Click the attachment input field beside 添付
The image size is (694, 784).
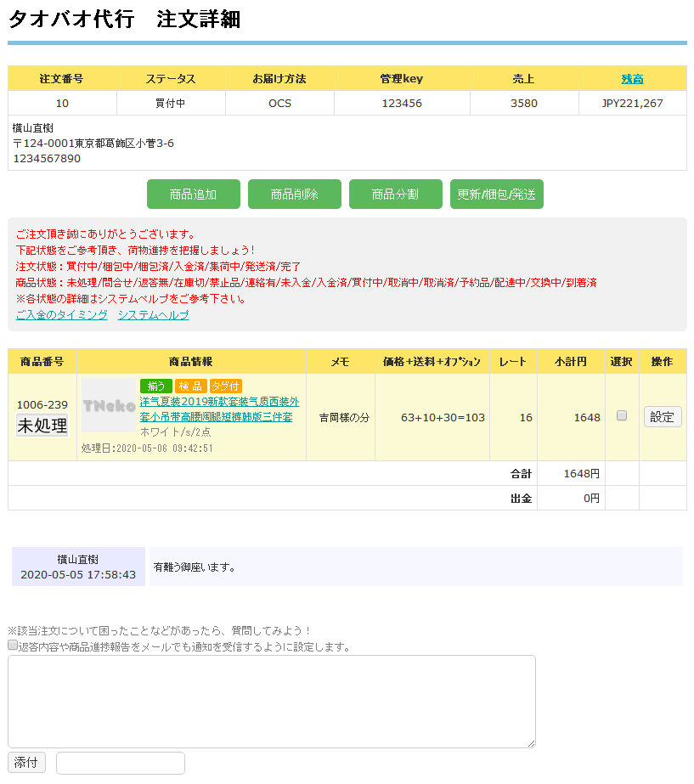(121, 763)
